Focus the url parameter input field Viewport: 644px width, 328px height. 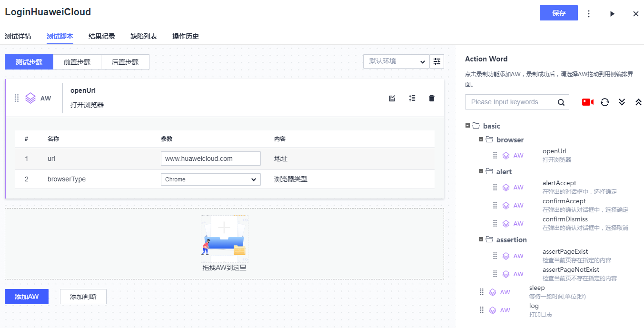pyautogui.click(x=211, y=159)
